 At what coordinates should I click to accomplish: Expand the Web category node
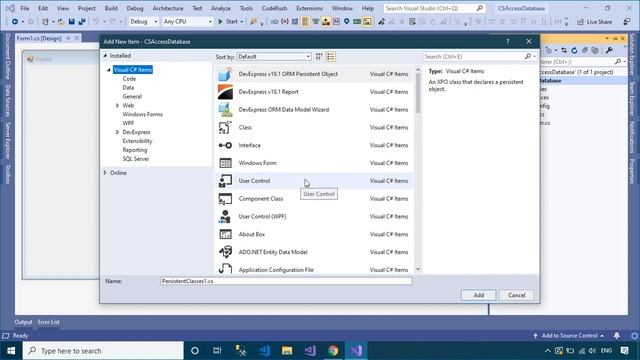[118, 105]
